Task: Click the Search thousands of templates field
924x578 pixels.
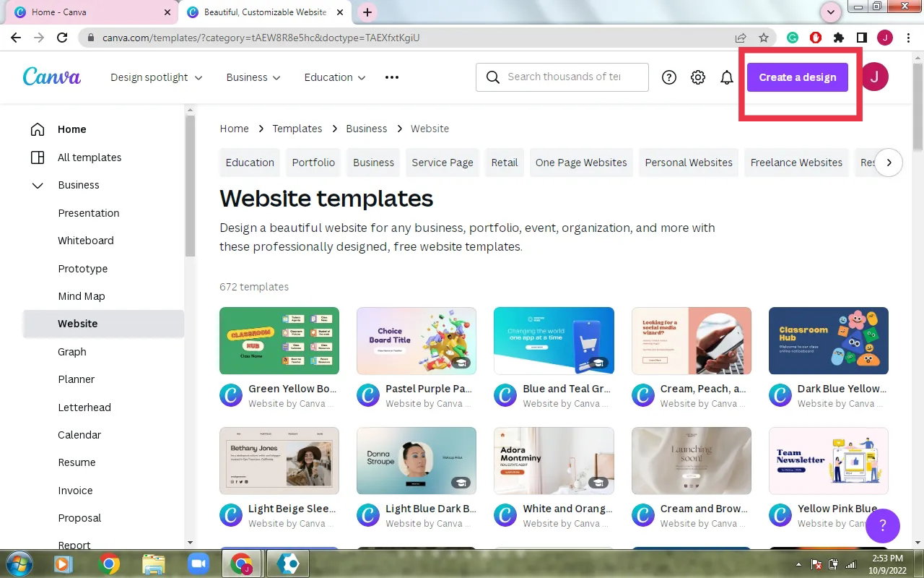Action: (x=562, y=77)
